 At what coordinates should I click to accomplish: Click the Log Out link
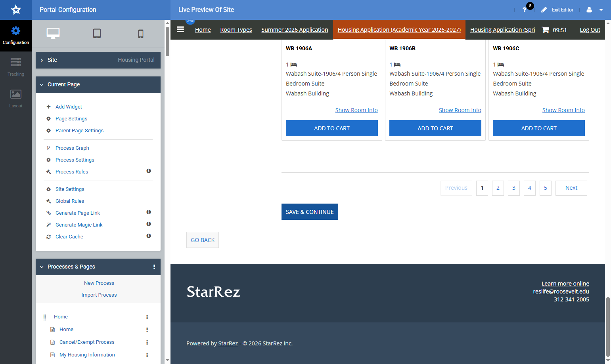coord(590,30)
